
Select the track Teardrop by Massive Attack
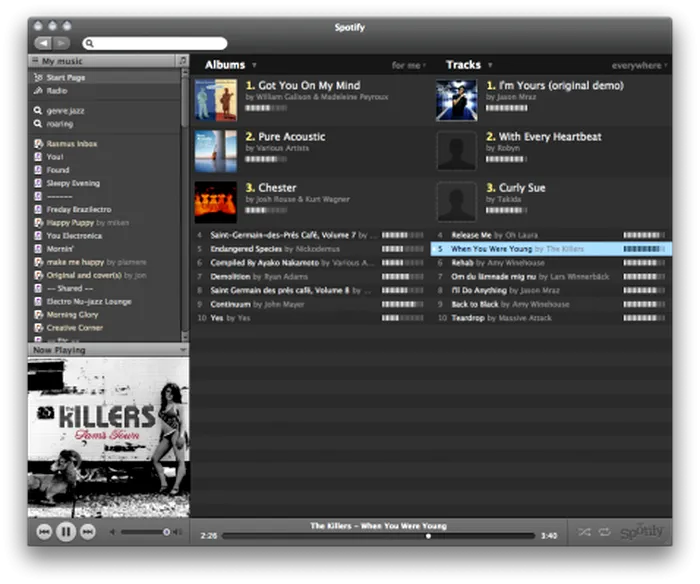click(x=551, y=318)
